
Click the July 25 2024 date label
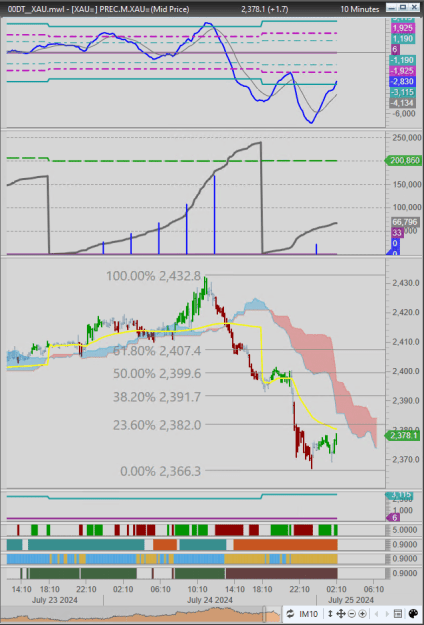click(x=351, y=599)
